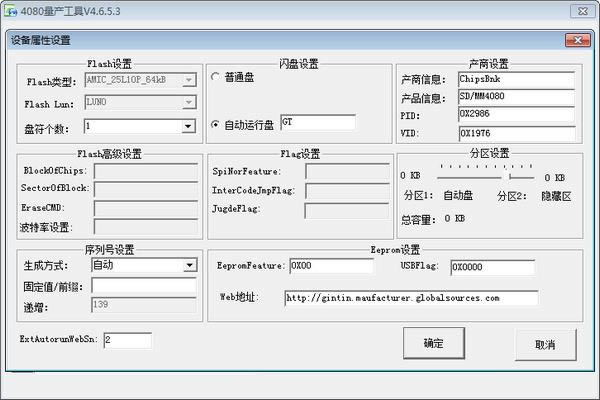Click the InterCodeJmpFlag input field
The width and height of the screenshot is (600, 400).
pos(347,191)
